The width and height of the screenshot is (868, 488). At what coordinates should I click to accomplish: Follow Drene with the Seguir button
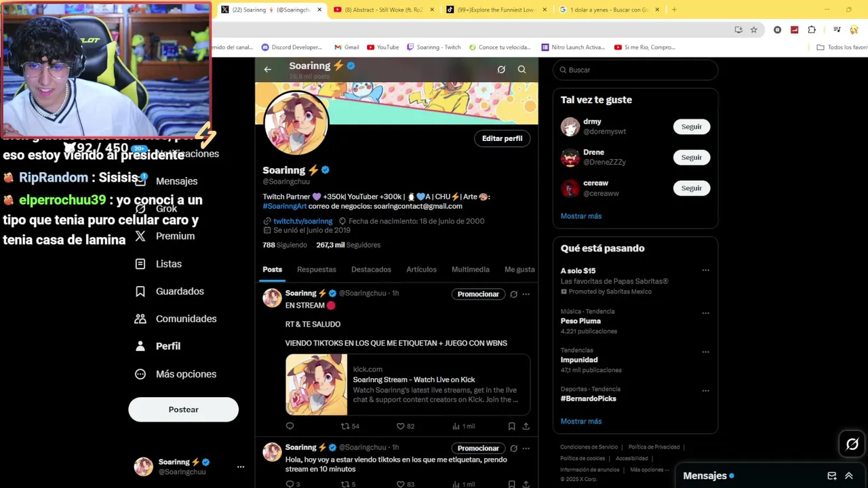click(692, 157)
